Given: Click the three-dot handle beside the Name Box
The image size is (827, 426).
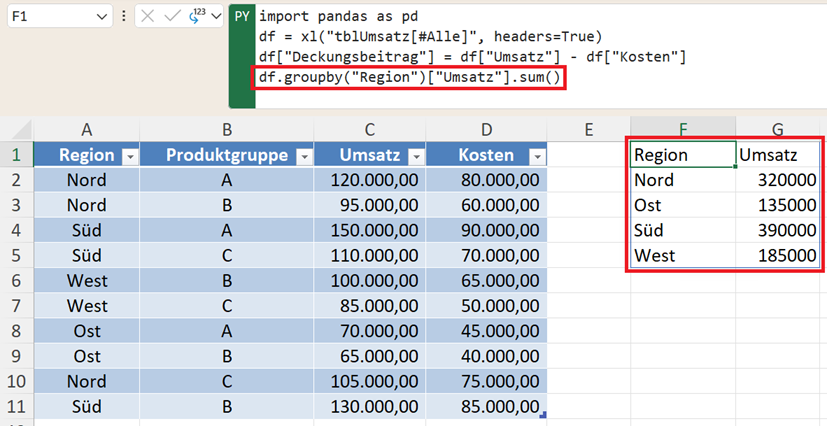Looking at the screenshot, I should click(x=123, y=17).
